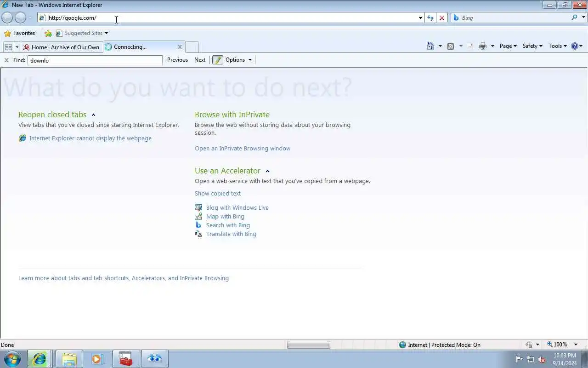588x368 pixels.
Task: Open the address bar history dropdown
Action: pos(420,18)
